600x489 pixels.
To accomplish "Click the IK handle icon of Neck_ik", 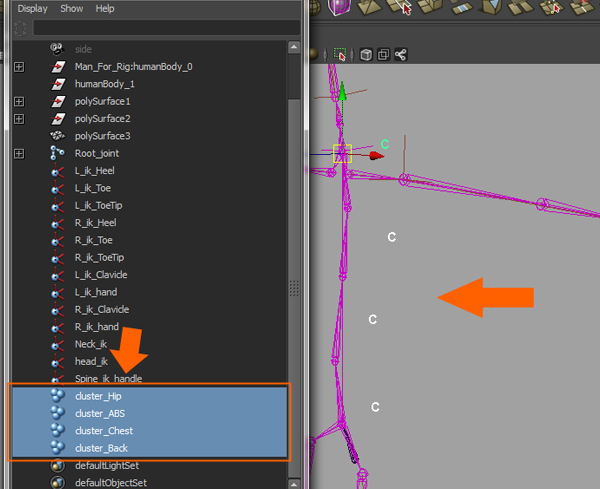I will click(57, 345).
